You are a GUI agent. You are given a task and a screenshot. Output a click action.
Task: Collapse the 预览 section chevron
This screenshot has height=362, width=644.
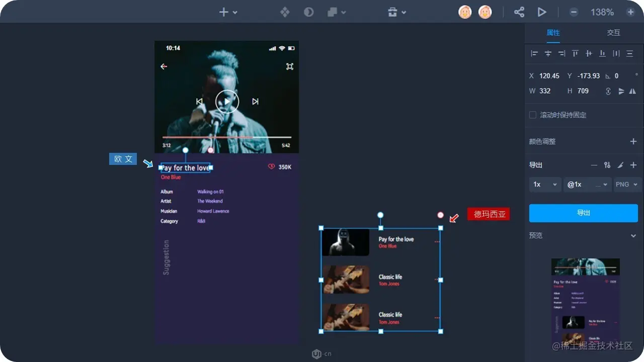633,235
